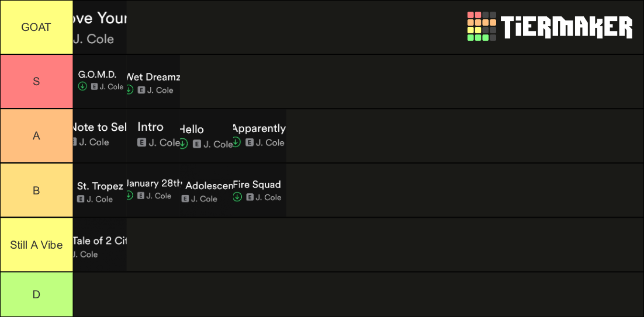The height and width of the screenshot is (317, 644).
Task: Select the B tier label
Action: coord(37,190)
